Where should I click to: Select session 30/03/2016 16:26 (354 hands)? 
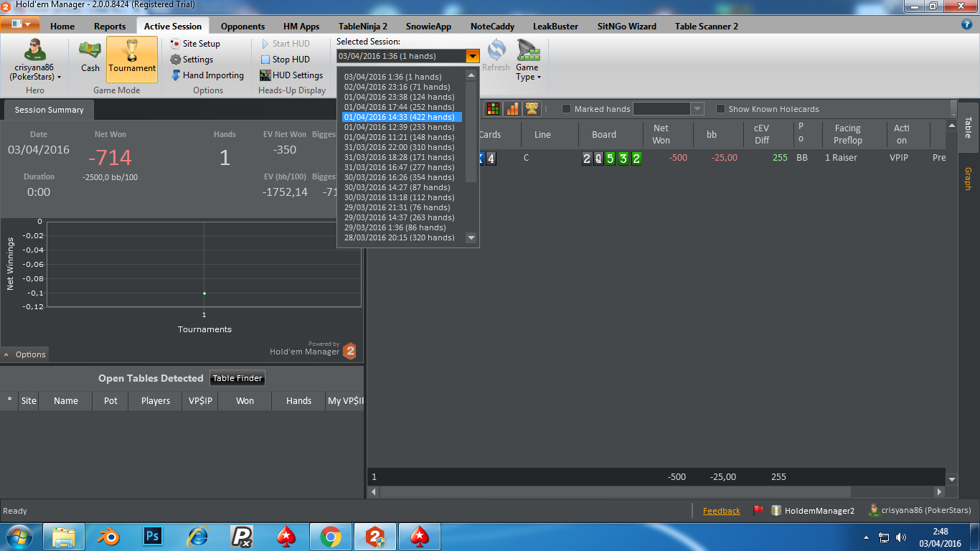click(402, 177)
